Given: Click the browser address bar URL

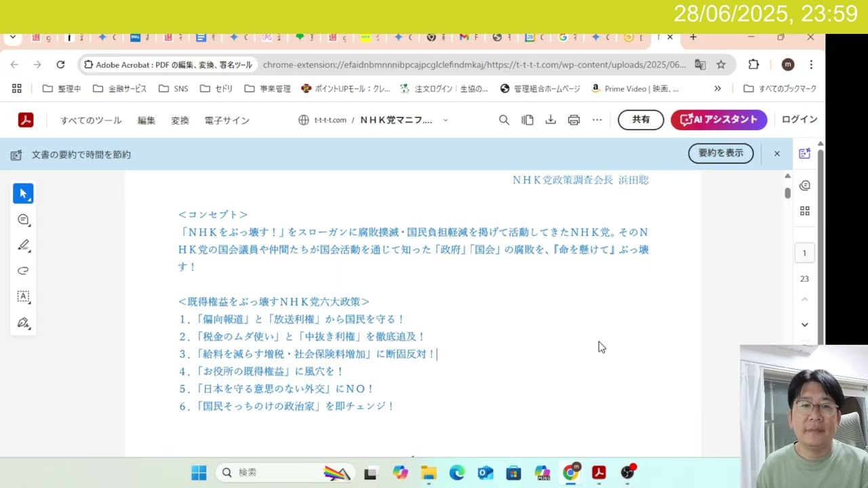Looking at the screenshot, I should [x=474, y=65].
